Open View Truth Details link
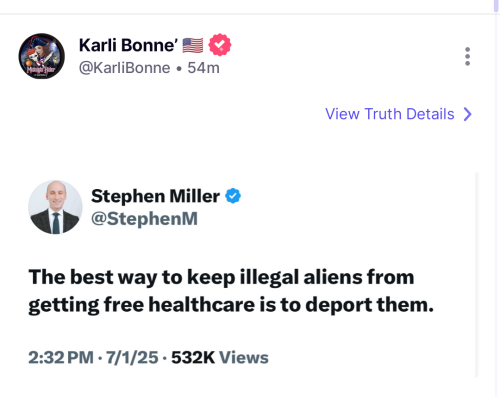Screen dimensions: 500x397 click(x=390, y=114)
